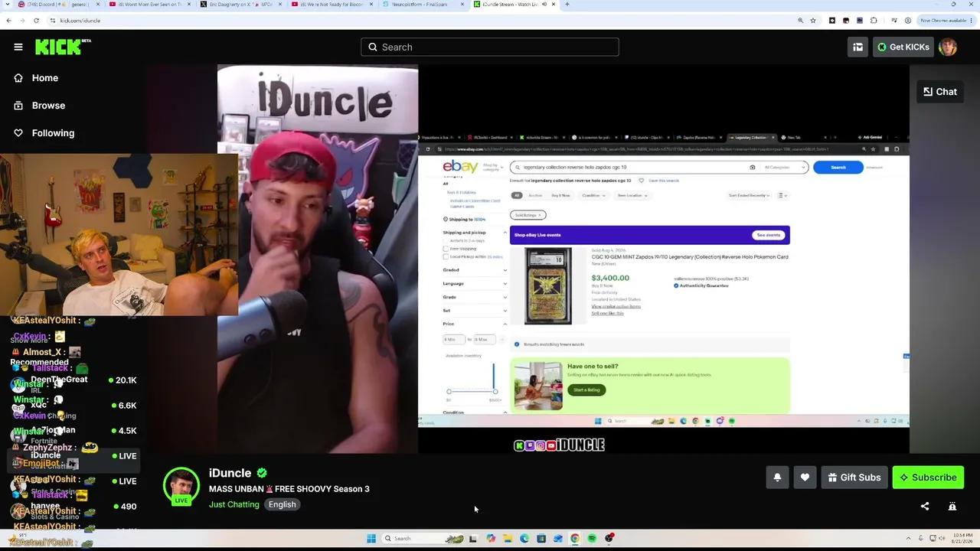
Task: Click eBay See events button
Action: [x=768, y=235]
